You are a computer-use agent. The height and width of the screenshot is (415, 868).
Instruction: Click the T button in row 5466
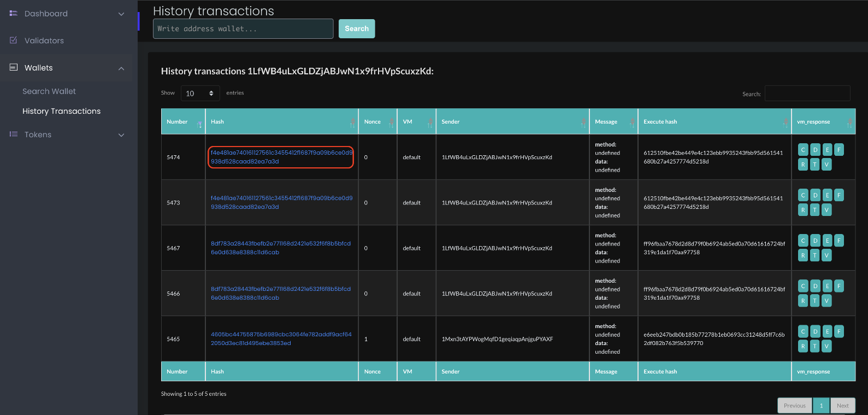pos(815,301)
